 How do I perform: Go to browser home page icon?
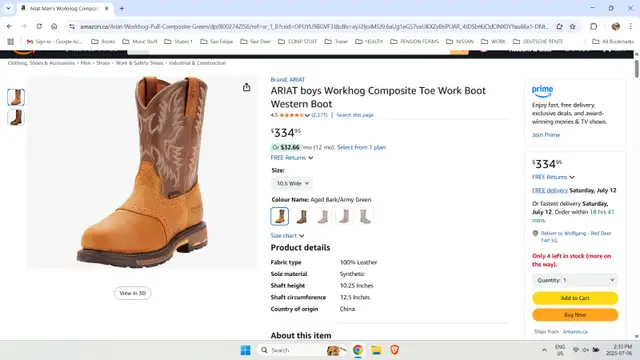(x=54, y=26)
